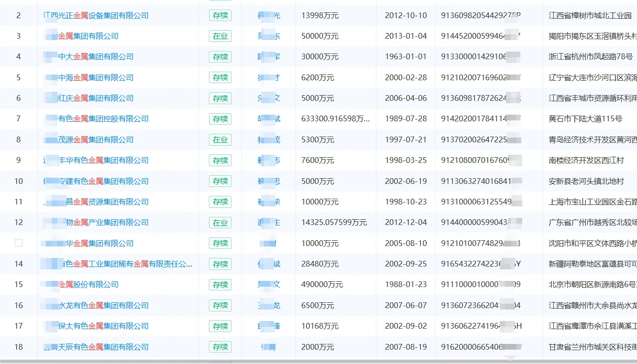
Task: Open legal representative link for 金属股份有限公司
Action: [x=269, y=284]
